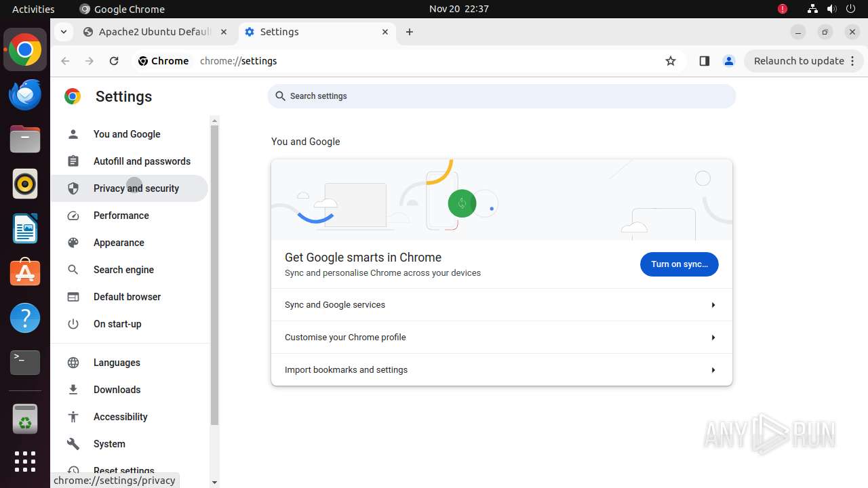The height and width of the screenshot is (488, 868).
Task: Bookmark this page with the star icon
Action: tap(671, 61)
